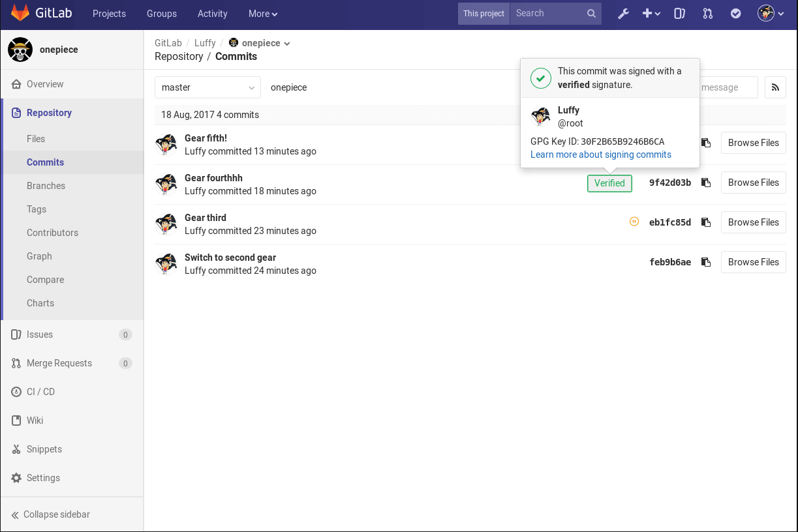Viewport: 798px width, 532px height.
Task: Go to Branches in Repository sidebar
Action: tap(46, 186)
